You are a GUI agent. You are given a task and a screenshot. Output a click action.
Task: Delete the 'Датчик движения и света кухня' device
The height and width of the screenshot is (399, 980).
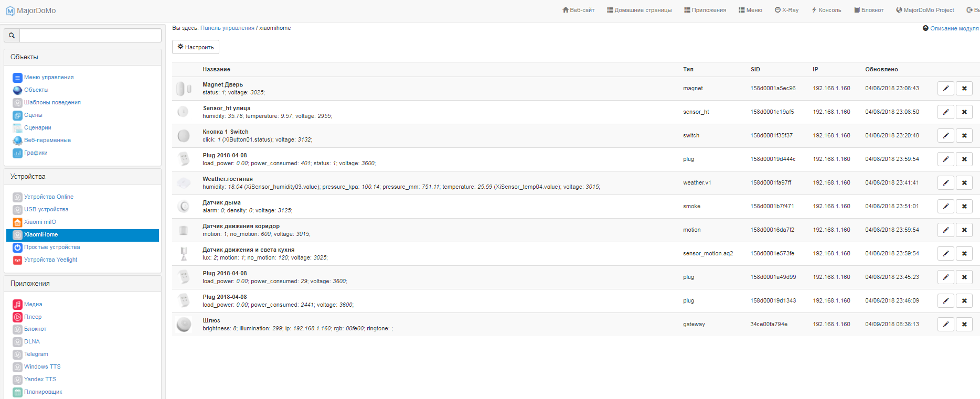(964, 254)
